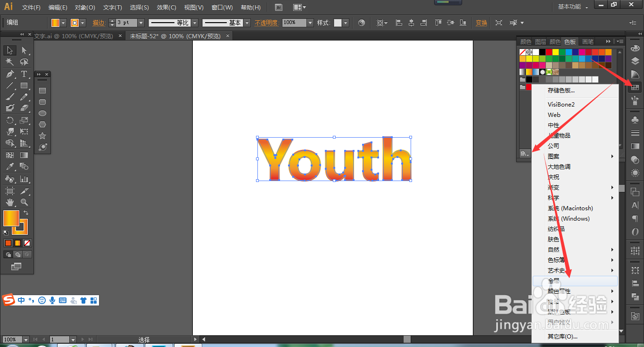This screenshot has height=347, width=644.
Task: Change screen mode button in toolbox
Action: pos(17,266)
